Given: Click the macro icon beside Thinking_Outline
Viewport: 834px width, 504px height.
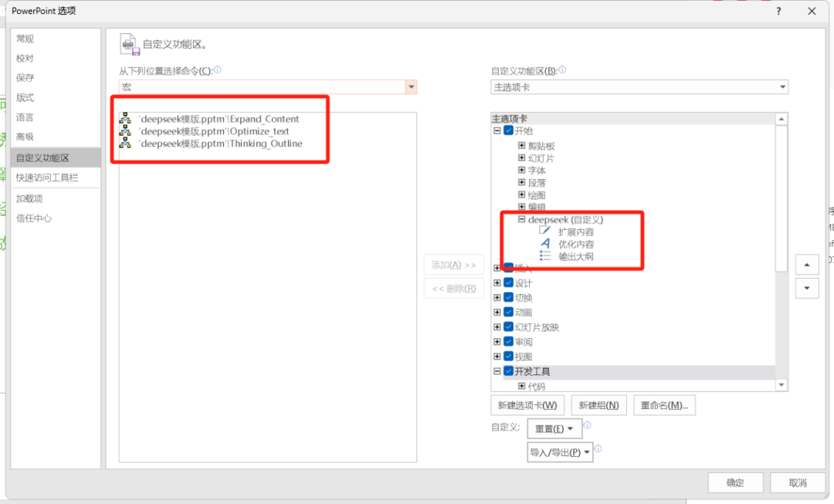Looking at the screenshot, I should pyautogui.click(x=125, y=143).
